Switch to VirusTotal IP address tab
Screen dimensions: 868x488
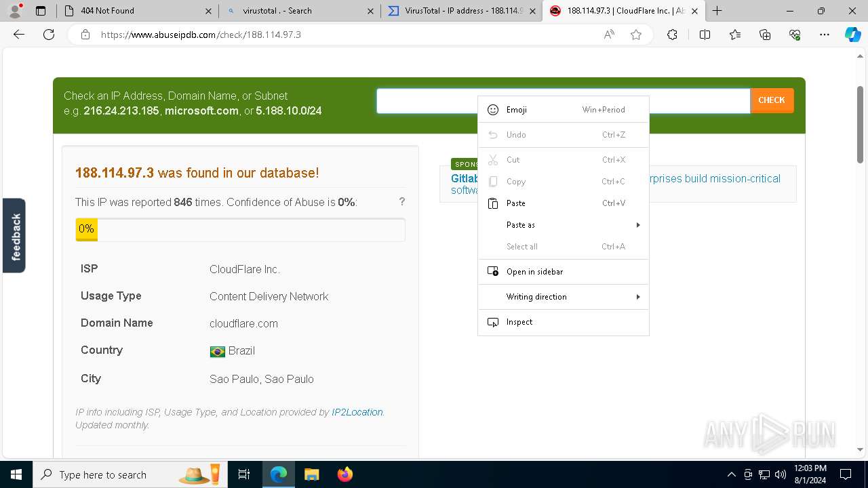coord(461,11)
